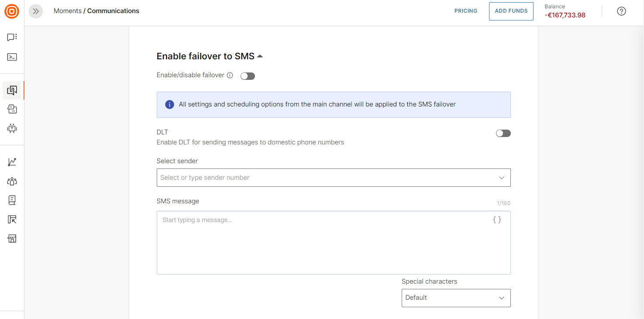This screenshot has height=319, width=644.
Task: Click the Infobip logo icon
Action: coord(12,11)
